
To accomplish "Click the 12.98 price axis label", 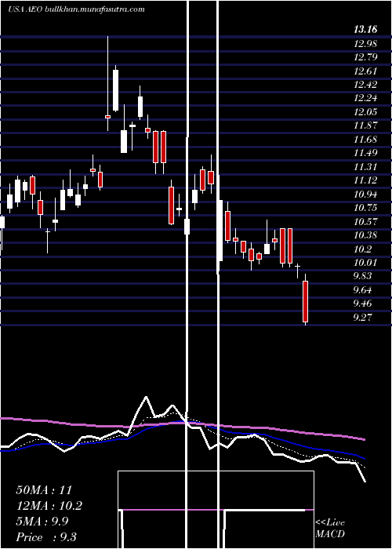I will click(x=365, y=44).
